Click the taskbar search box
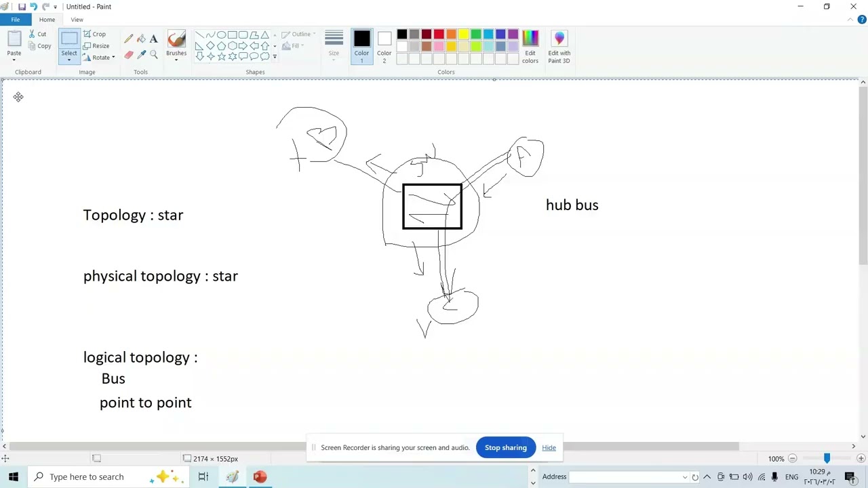This screenshot has height=488, width=868. 108,476
